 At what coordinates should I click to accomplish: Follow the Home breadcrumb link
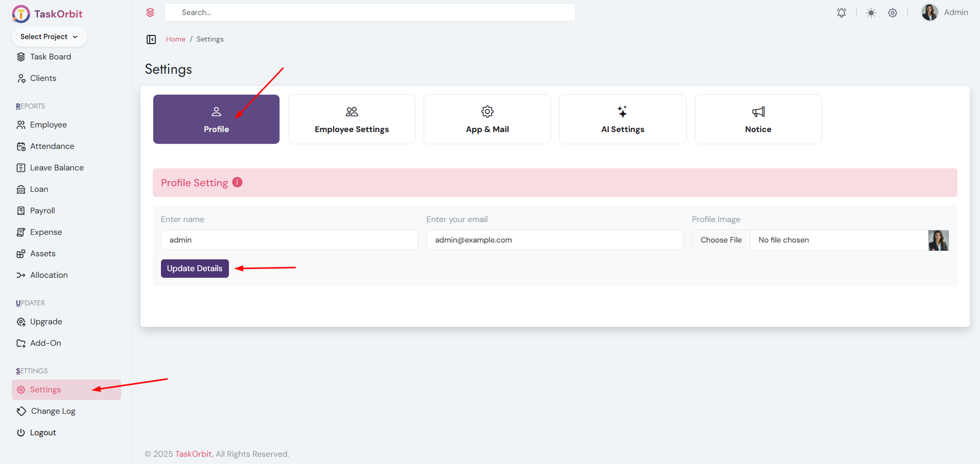pyautogui.click(x=175, y=39)
